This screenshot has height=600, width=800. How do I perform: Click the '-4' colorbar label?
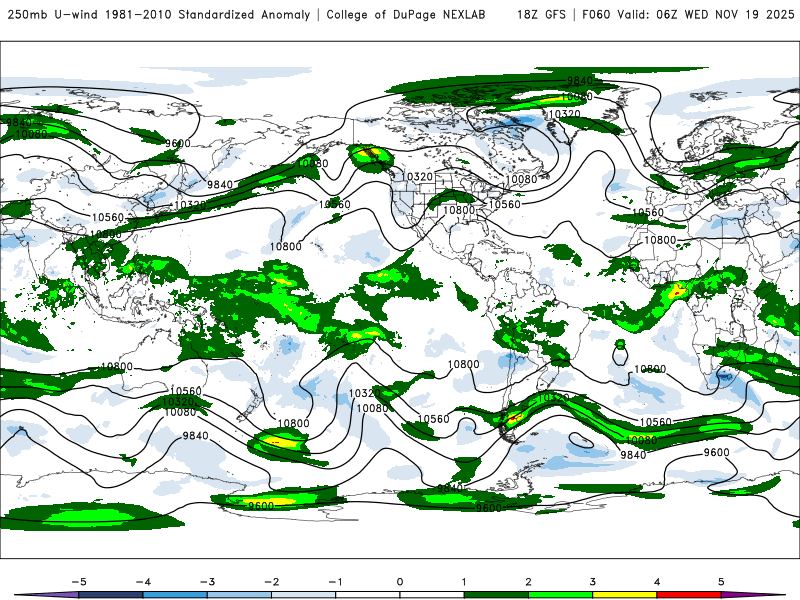click(143, 582)
